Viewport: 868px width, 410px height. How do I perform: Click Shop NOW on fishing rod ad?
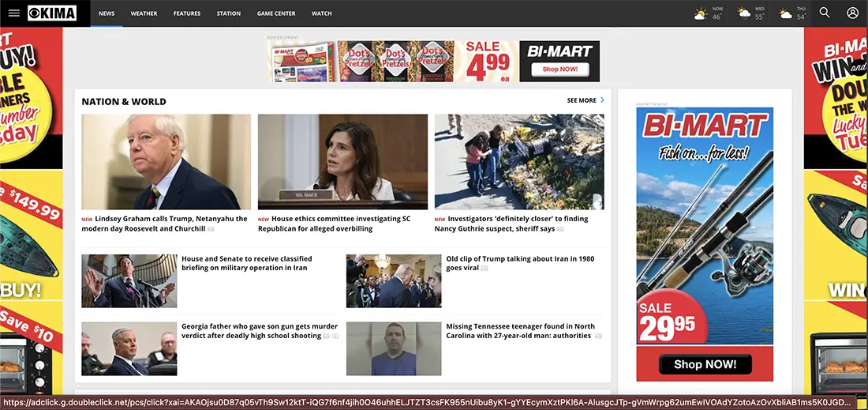pyautogui.click(x=705, y=364)
